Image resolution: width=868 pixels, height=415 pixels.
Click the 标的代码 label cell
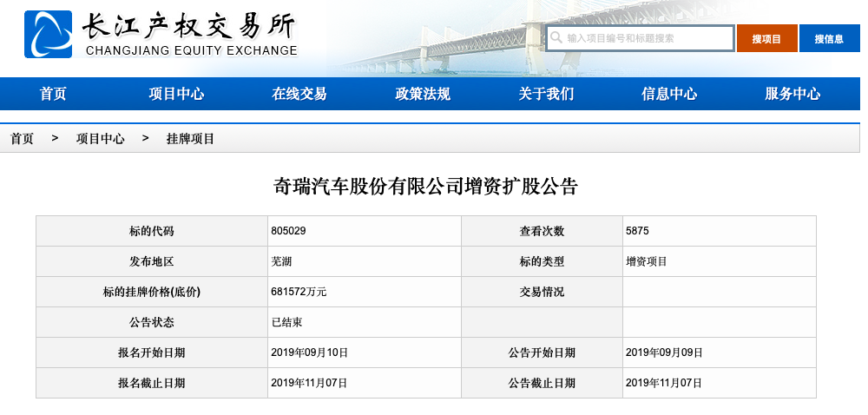152,231
